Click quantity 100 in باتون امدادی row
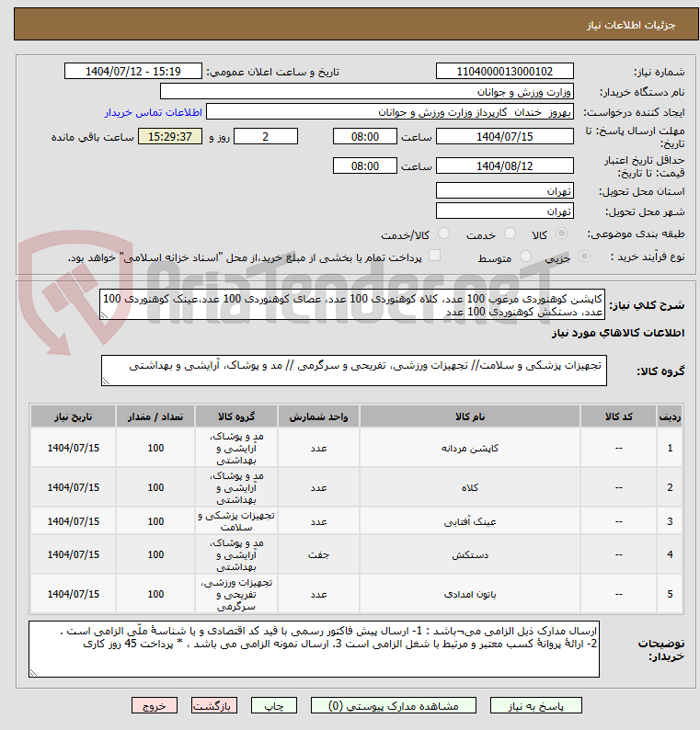 tap(155, 594)
